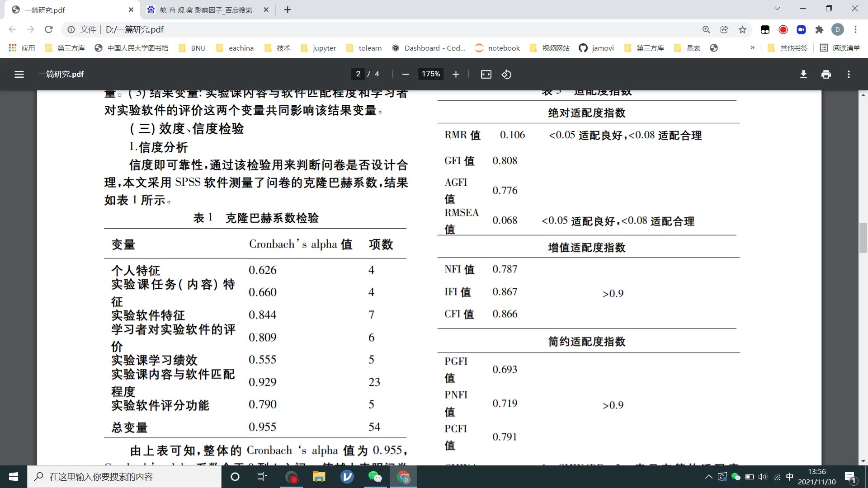Open the Windows Start menu
The image size is (868, 488).
click(14, 477)
